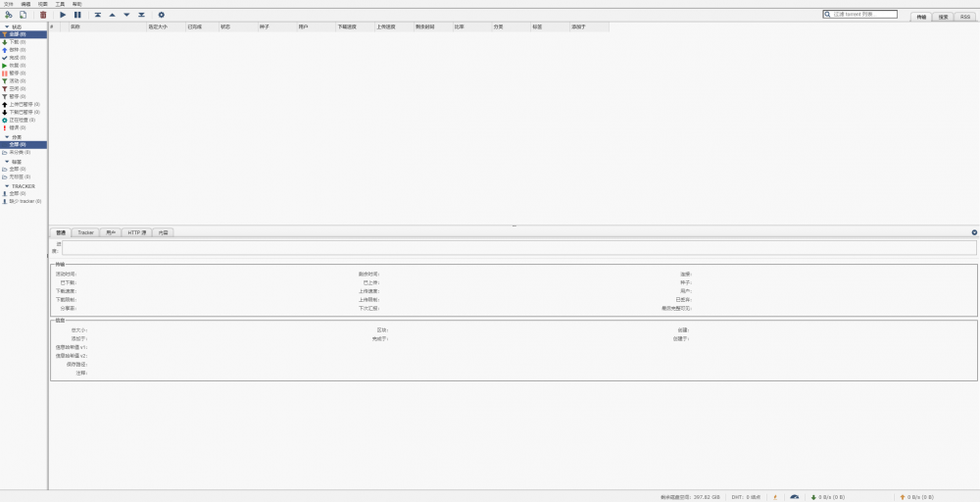
Task: Sort by the 比率 column header
Action: coord(472,26)
